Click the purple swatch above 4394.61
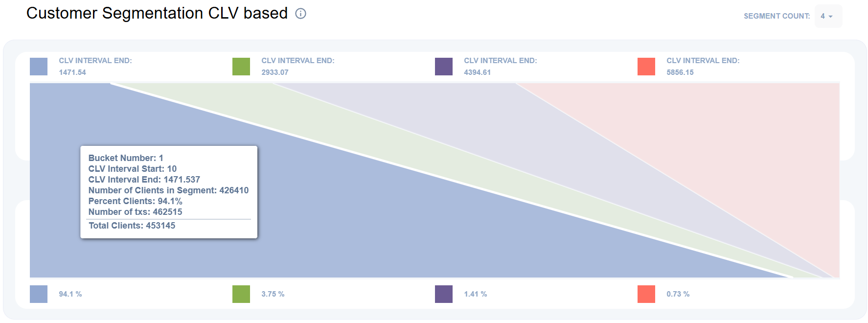Screen dimensions: 868x323 [x=444, y=67]
